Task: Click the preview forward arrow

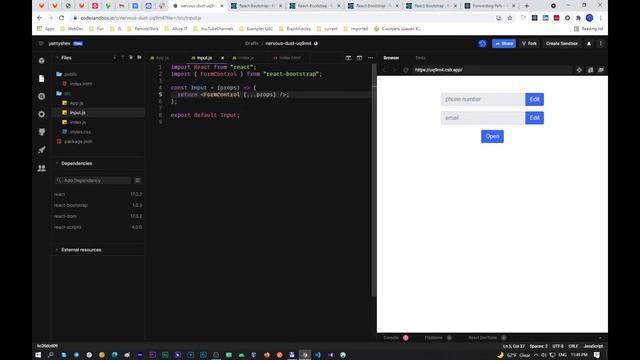Action: coord(394,70)
